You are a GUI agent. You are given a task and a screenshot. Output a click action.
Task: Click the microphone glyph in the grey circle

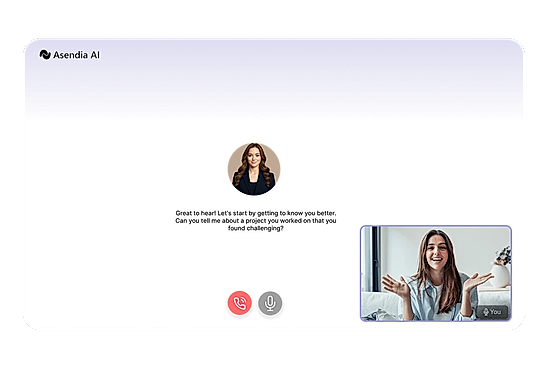(270, 303)
